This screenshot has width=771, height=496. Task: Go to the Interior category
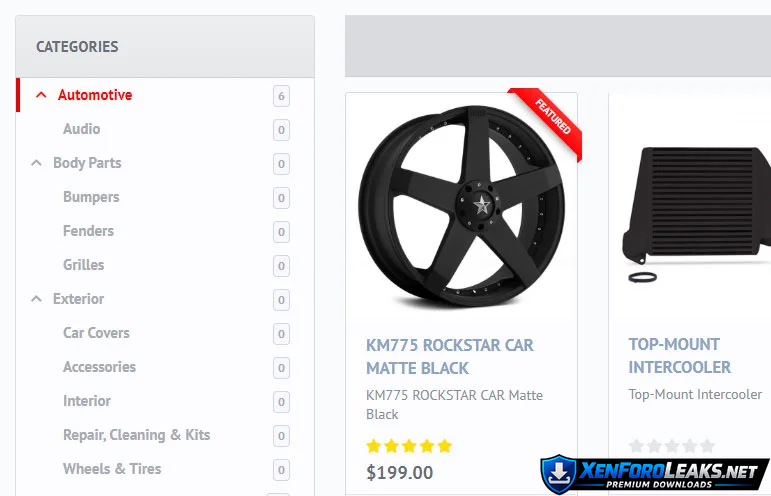(x=87, y=401)
